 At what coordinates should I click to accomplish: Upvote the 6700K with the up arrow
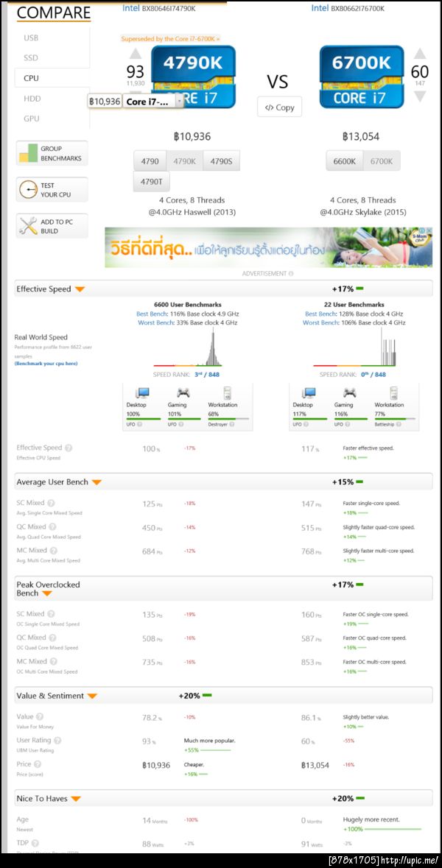point(420,54)
